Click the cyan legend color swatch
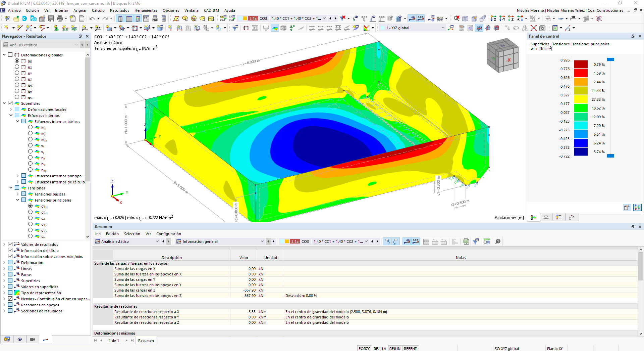This screenshot has height=351, width=644. [x=581, y=125]
